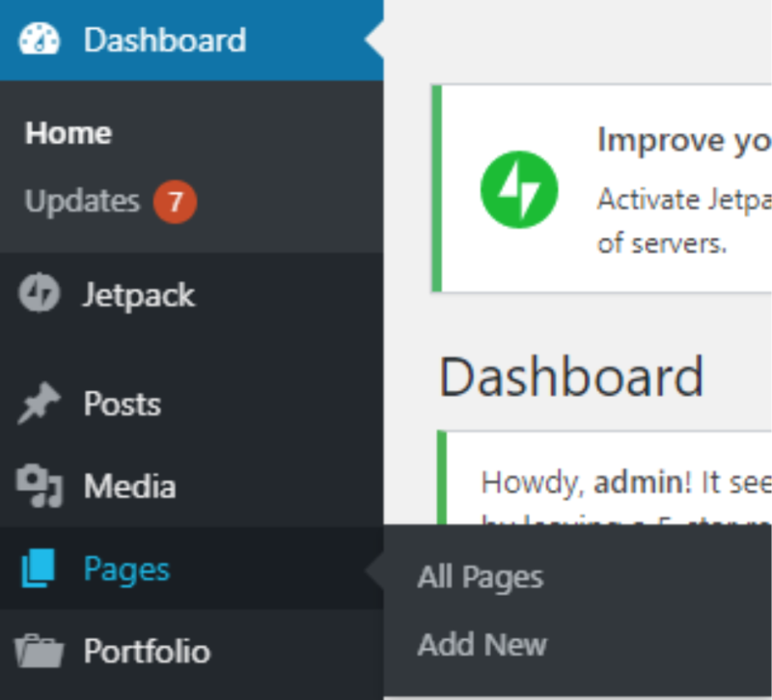Open the Jetpack menu label
This screenshot has height=700, width=772.
pyautogui.click(x=139, y=294)
